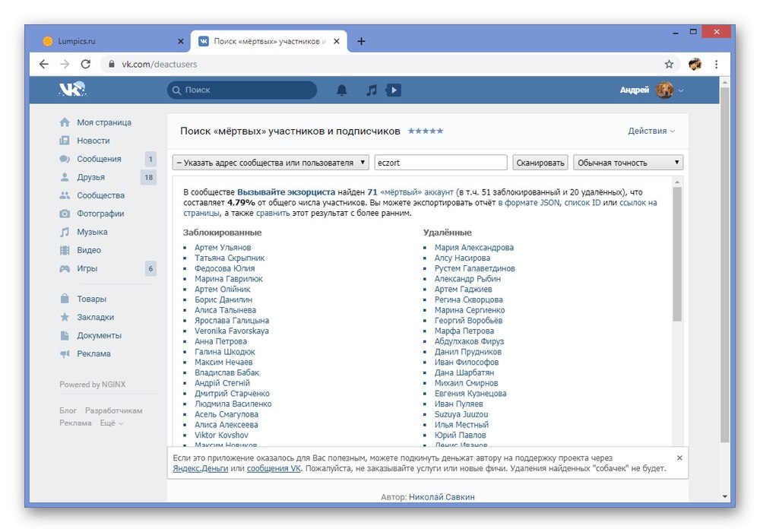Image resolution: width=760 pixels, height=532 pixels.
Task: Expand the Действия actions menu
Action: [x=651, y=131]
